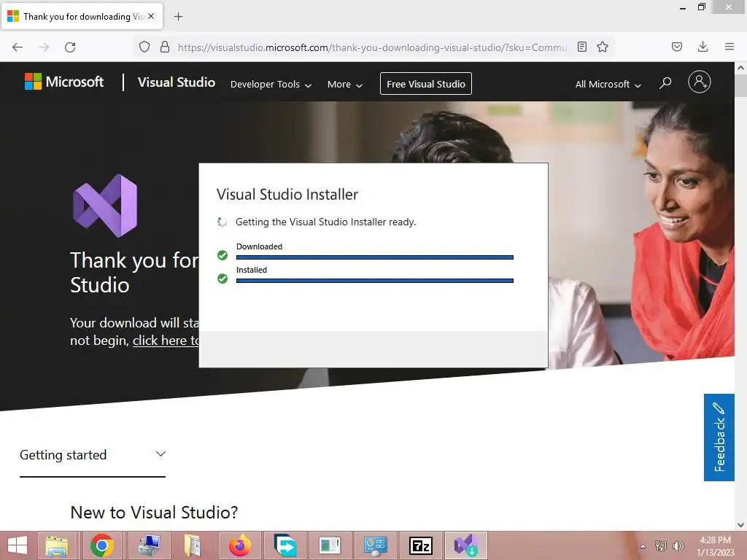Expand the More menu
747x560 pixels.
click(345, 85)
